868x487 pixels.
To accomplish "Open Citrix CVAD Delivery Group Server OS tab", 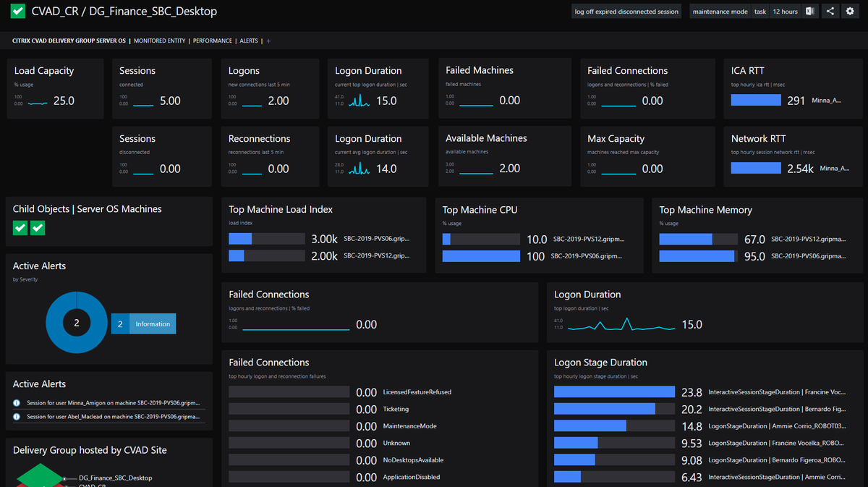I will (x=69, y=41).
